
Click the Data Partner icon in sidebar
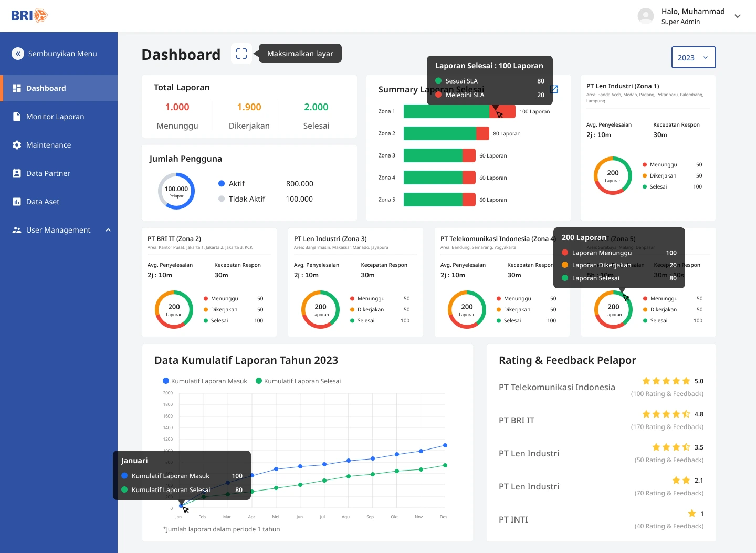click(x=17, y=173)
